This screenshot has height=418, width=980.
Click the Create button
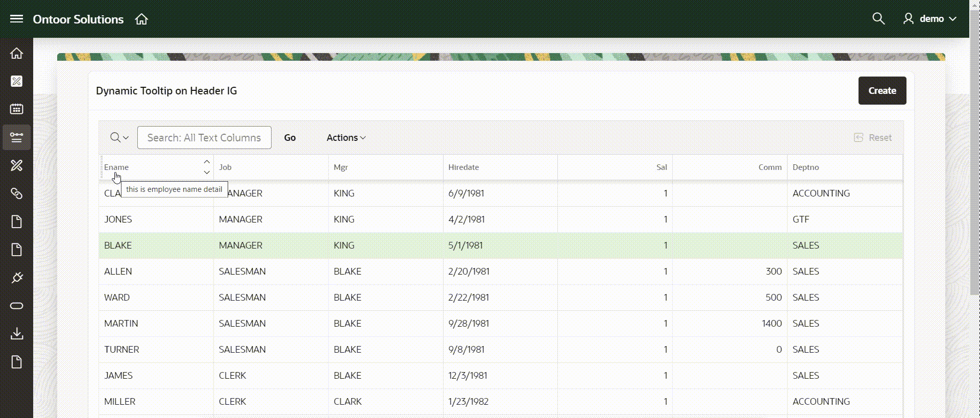click(x=882, y=91)
